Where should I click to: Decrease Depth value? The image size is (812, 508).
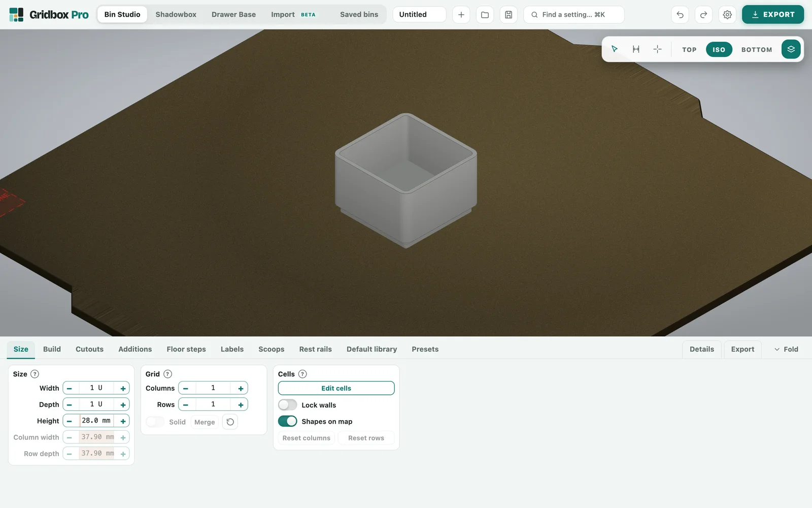[x=70, y=404]
